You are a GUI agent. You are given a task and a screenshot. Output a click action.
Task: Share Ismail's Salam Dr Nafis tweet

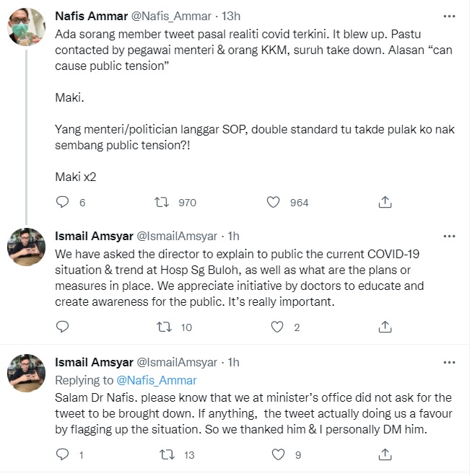[x=386, y=454]
